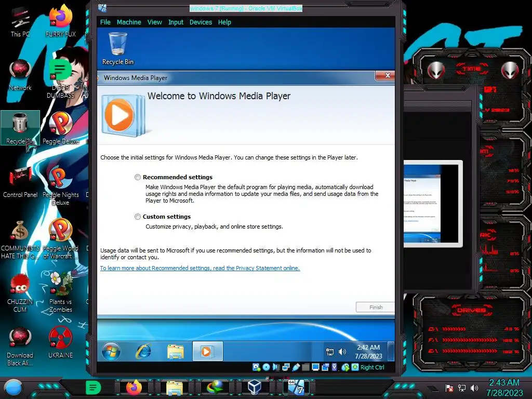Click VirtualBox shared folders indicator
The height and width of the screenshot is (399, 532).
305,367
